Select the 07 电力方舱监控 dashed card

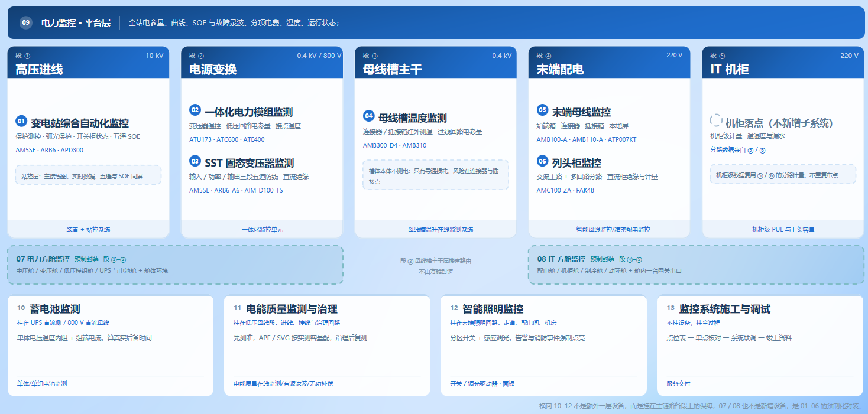176,265
